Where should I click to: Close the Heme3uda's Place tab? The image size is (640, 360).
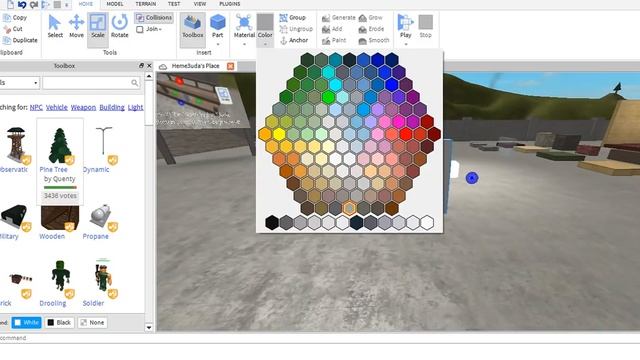(231, 66)
